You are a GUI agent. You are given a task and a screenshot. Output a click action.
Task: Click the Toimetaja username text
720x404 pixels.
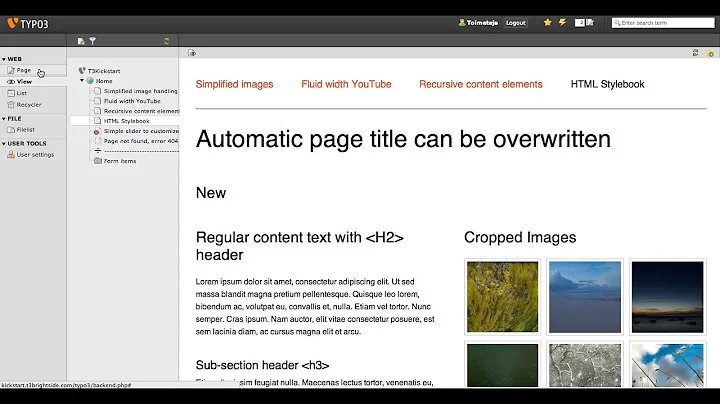(482, 22)
